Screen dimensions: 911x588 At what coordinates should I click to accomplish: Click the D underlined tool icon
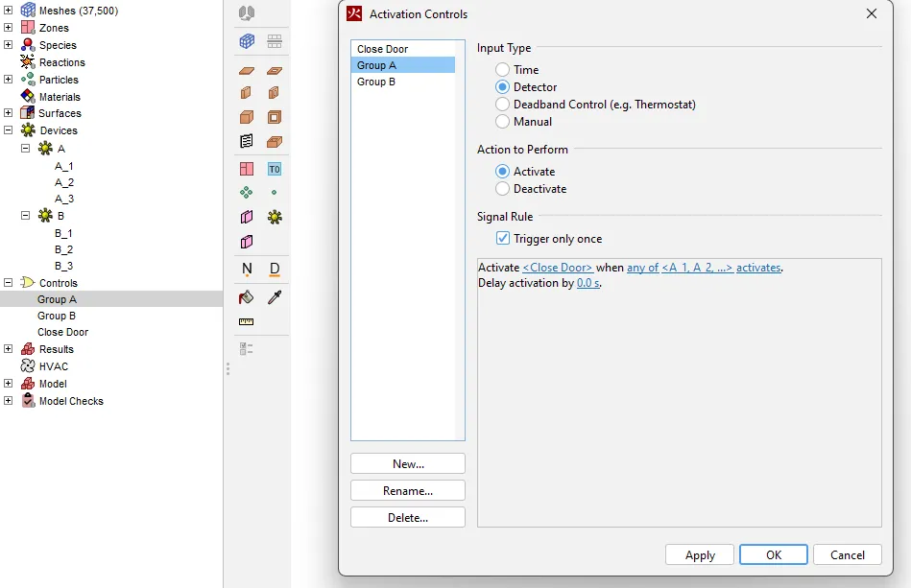(275, 269)
